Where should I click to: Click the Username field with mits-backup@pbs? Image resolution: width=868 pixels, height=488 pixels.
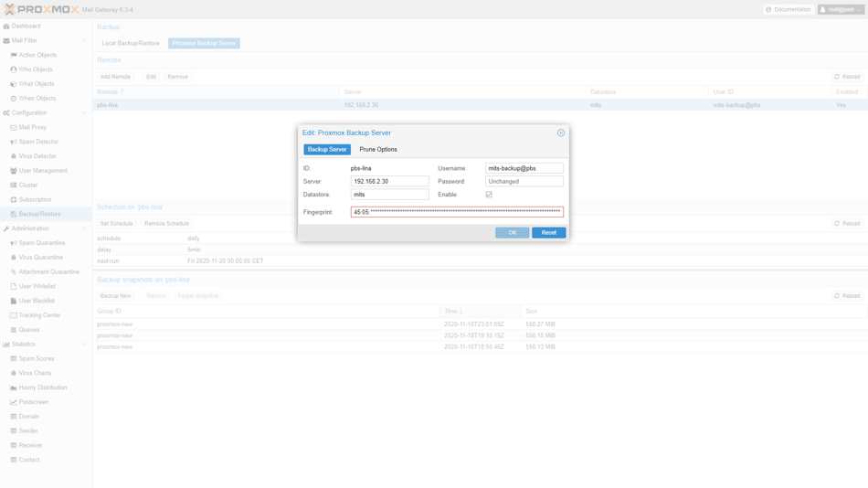[x=524, y=168]
